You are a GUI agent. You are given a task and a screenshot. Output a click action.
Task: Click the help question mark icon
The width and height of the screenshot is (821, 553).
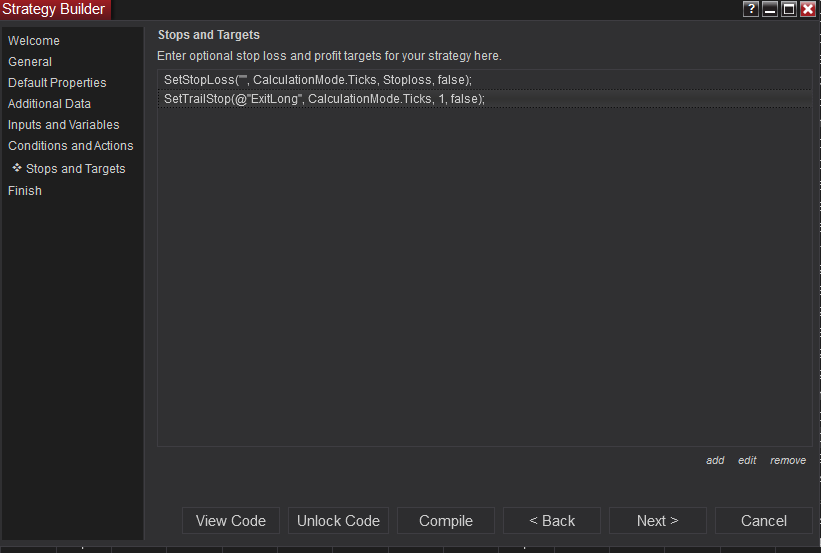(x=751, y=9)
